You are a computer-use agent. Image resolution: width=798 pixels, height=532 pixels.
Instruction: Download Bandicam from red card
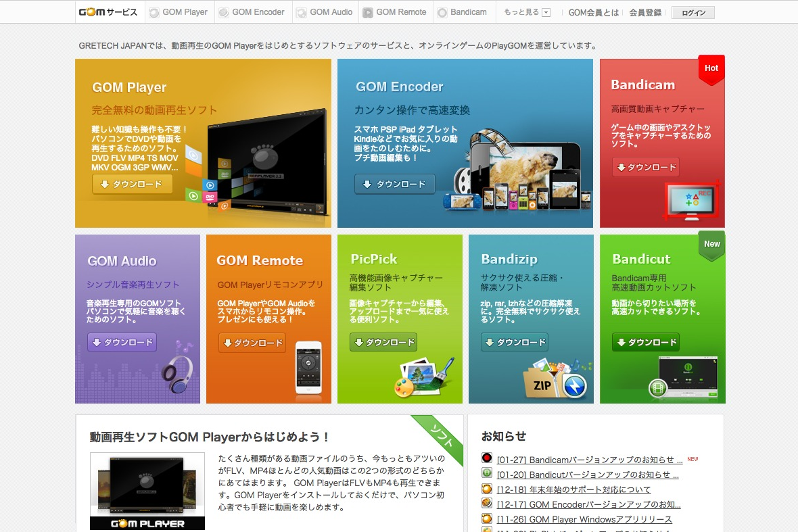coord(646,167)
